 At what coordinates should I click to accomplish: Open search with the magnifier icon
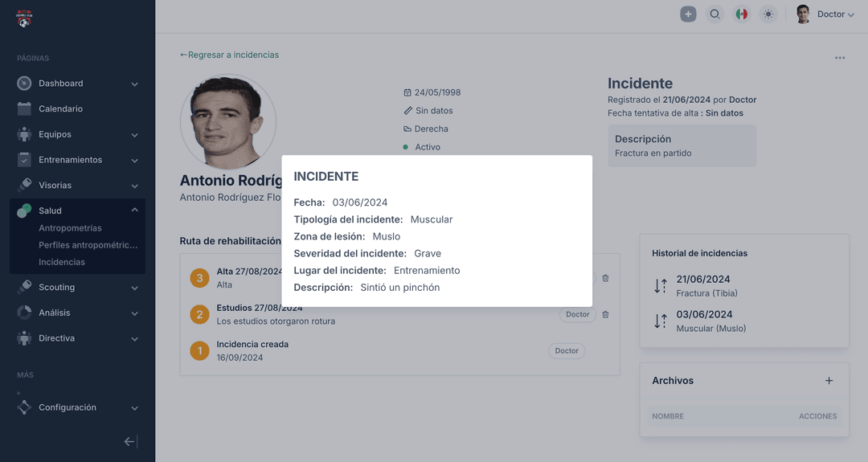point(714,14)
